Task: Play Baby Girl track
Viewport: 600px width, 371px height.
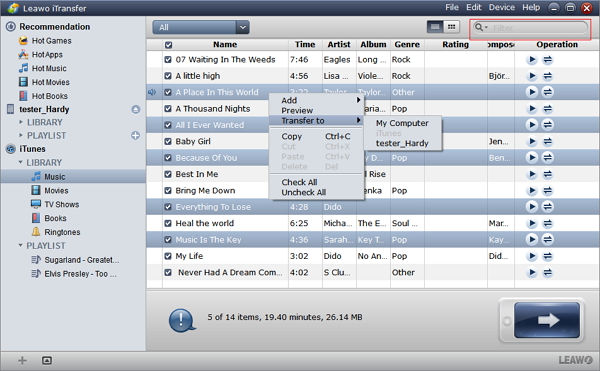Action: [532, 142]
